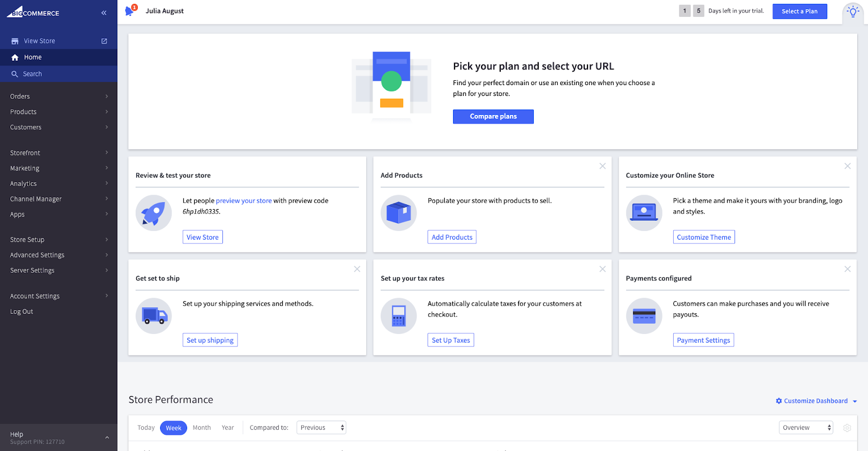Click the Payment Settings button

703,340
